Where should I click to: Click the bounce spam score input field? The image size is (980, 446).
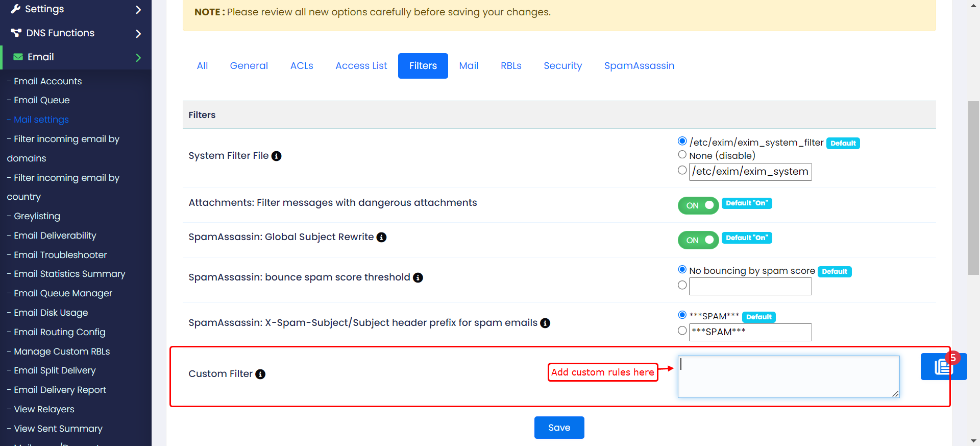(750, 286)
